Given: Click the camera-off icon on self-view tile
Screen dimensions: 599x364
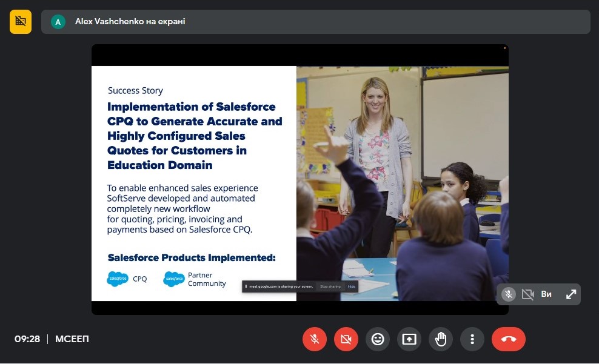Looking at the screenshot, I should point(528,294).
